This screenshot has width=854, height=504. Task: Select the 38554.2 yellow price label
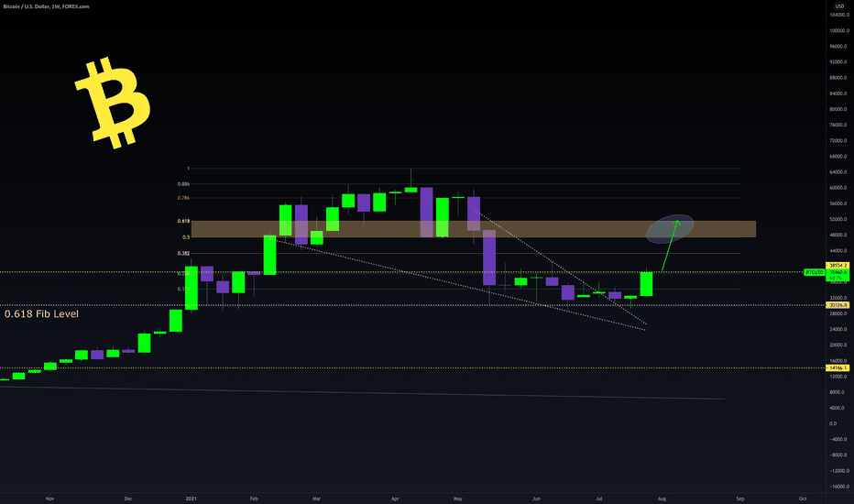click(838, 266)
